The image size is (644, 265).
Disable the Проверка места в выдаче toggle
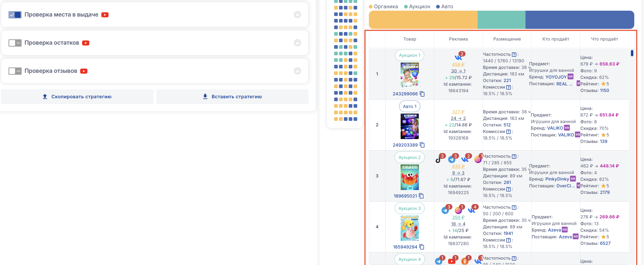(x=15, y=15)
